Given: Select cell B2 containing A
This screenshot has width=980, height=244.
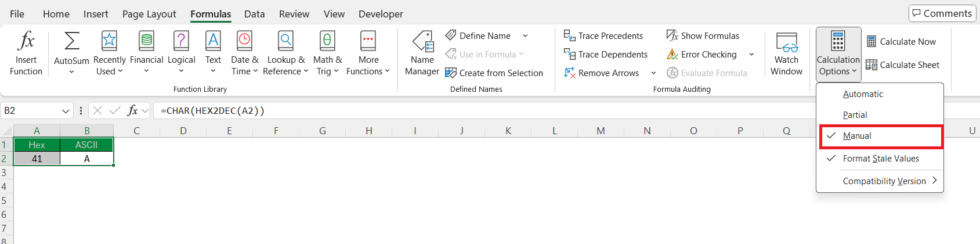Looking at the screenshot, I should click(86, 159).
